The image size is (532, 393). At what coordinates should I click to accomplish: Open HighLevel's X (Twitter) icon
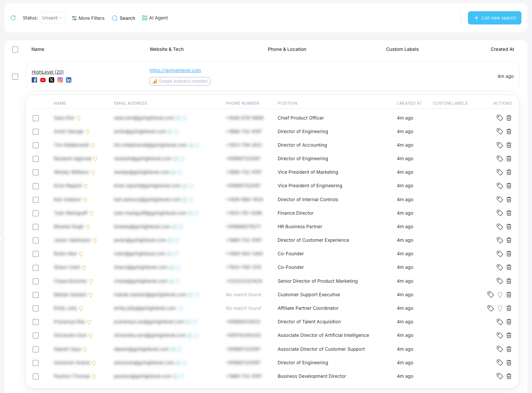coord(52,80)
